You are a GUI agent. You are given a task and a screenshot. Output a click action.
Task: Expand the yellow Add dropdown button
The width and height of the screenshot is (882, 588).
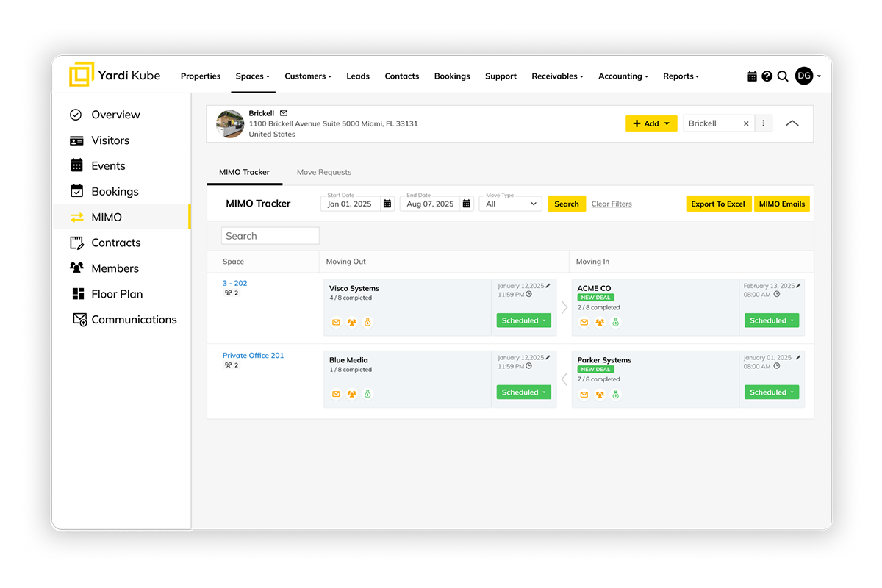click(x=651, y=123)
